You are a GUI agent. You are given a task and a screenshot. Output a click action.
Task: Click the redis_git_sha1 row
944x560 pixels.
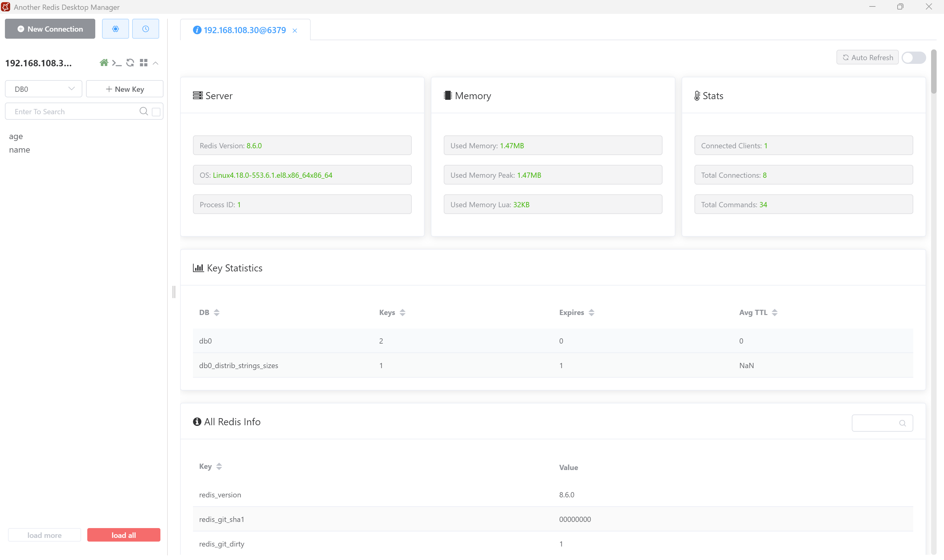click(x=553, y=519)
